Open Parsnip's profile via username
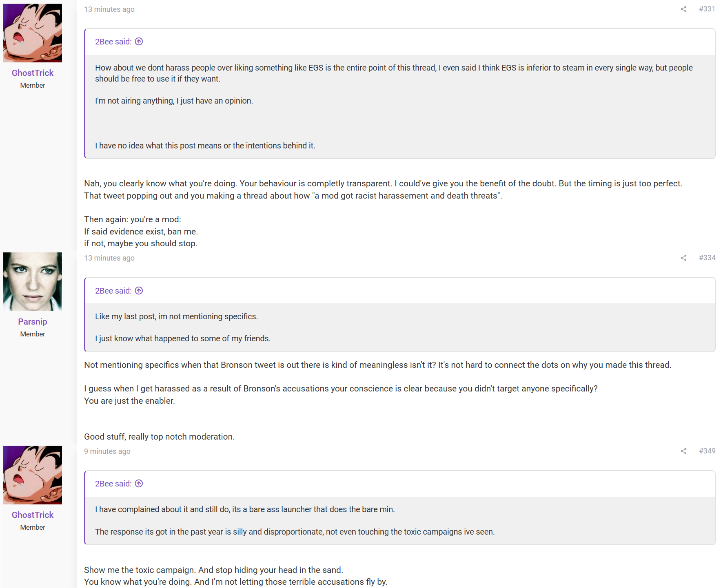This screenshot has width=721, height=588. click(x=33, y=322)
